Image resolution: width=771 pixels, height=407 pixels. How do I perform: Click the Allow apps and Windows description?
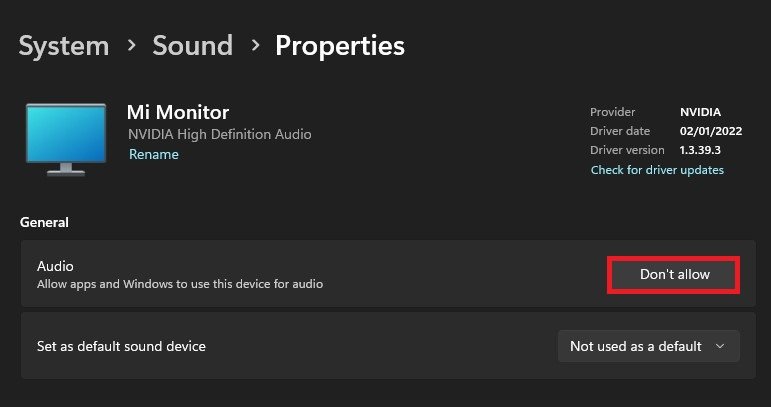[x=180, y=284]
